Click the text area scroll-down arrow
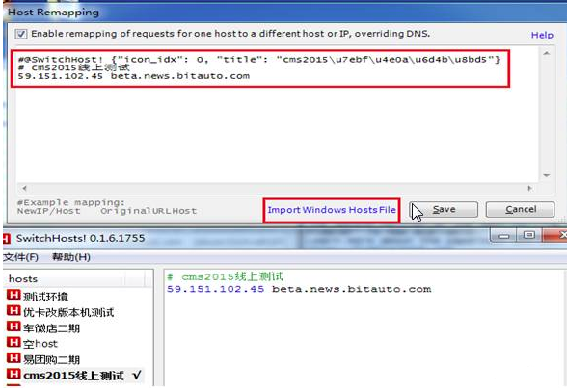Image resolution: width=567 pixels, height=392 pixels. [x=547, y=175]
